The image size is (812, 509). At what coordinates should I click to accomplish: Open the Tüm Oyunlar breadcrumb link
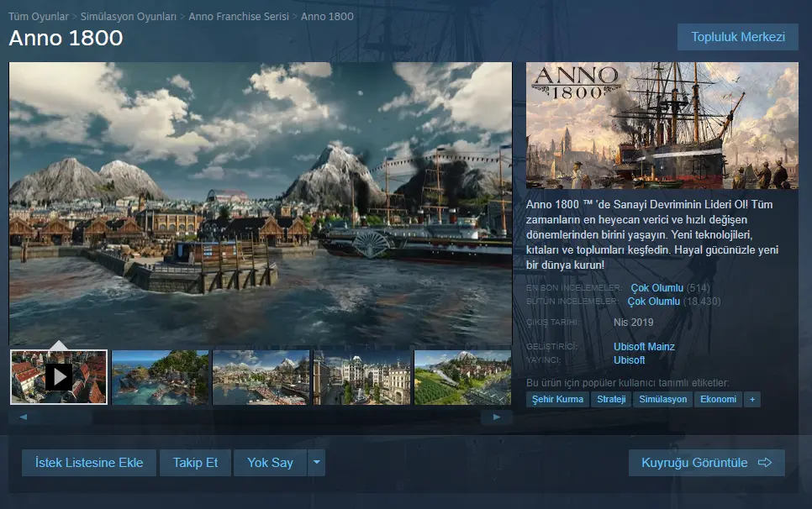(x=39, y=17)
